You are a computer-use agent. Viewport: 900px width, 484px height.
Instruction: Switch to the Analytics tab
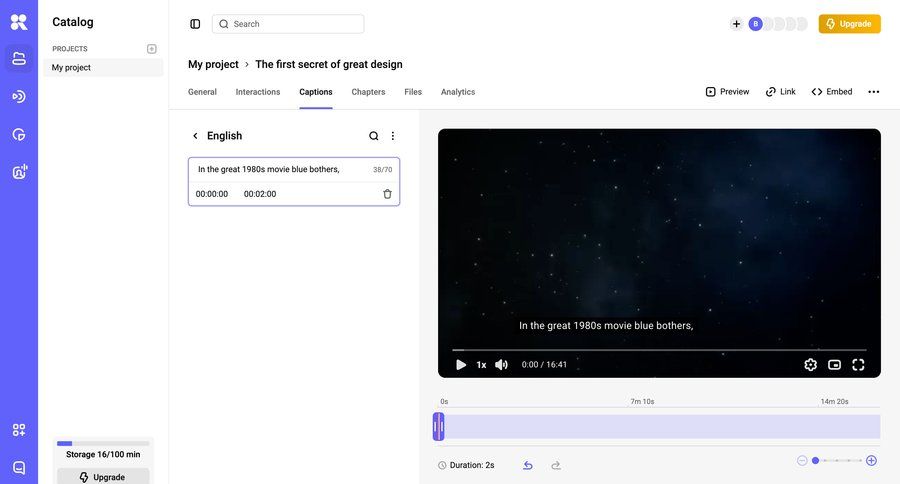click(x=458, y=92)
